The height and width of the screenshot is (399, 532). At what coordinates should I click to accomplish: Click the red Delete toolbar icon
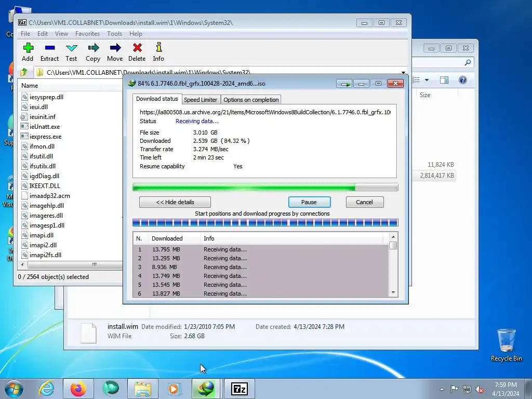pos(137,52)
